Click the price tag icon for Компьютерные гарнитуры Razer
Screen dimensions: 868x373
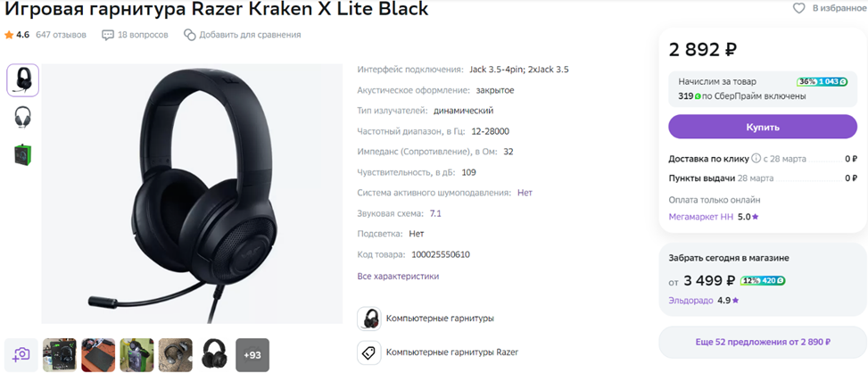(x=368, y=352)
